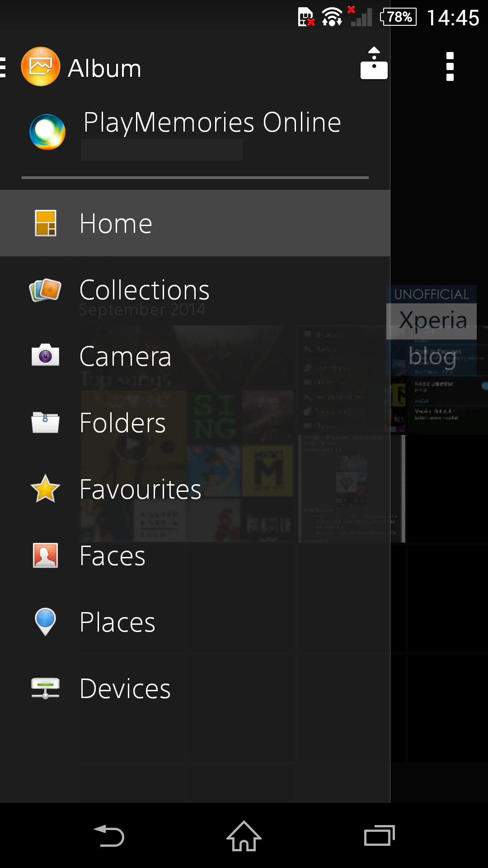Tap the Album app icon
Image resolution: width=488 pixels, height=868 pixels.
point(41,67)
